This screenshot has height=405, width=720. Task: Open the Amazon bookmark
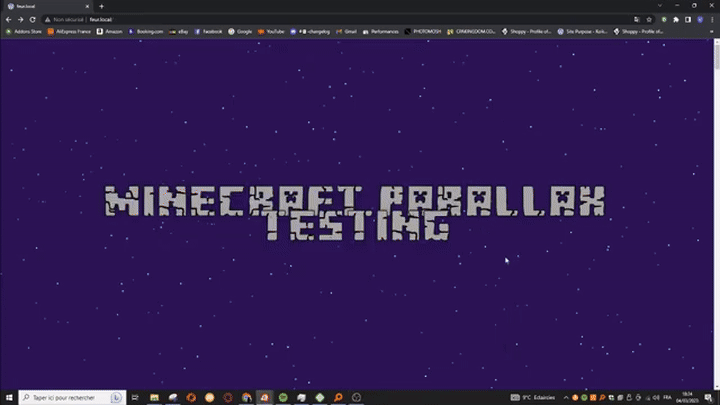(110, 32)
